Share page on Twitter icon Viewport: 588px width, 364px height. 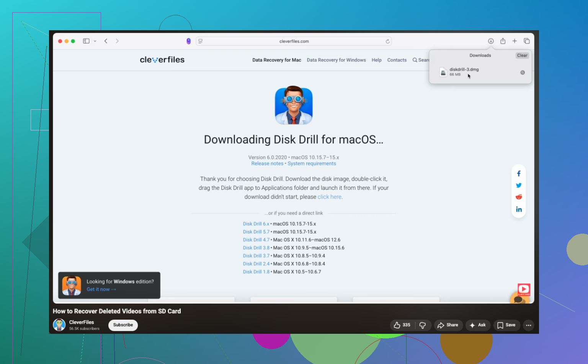coord(519,185)
